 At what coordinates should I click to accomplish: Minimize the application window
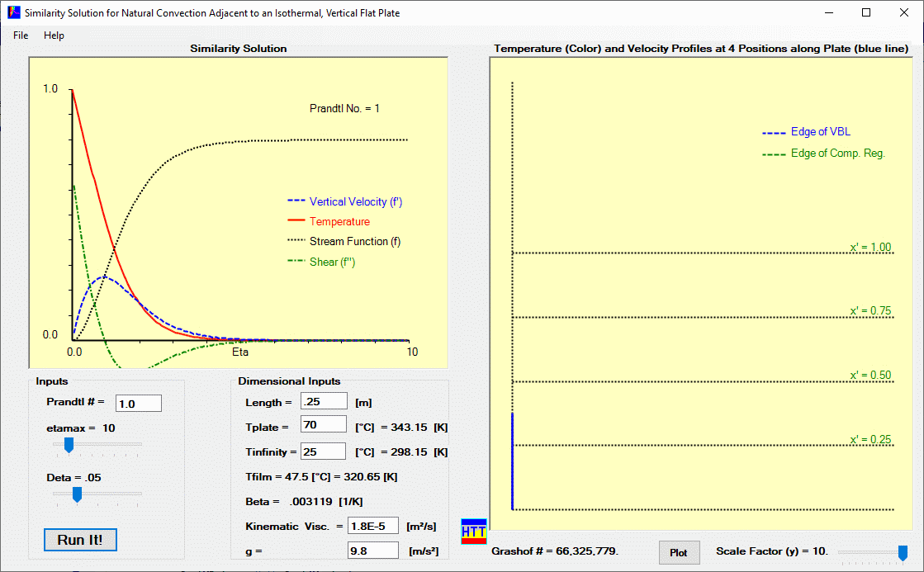coord(828,12)
